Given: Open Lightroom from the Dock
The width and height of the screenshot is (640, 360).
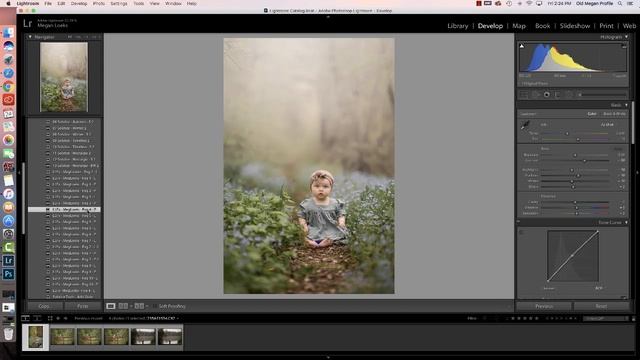Looking at the screenshot, I should click(8, 261).
